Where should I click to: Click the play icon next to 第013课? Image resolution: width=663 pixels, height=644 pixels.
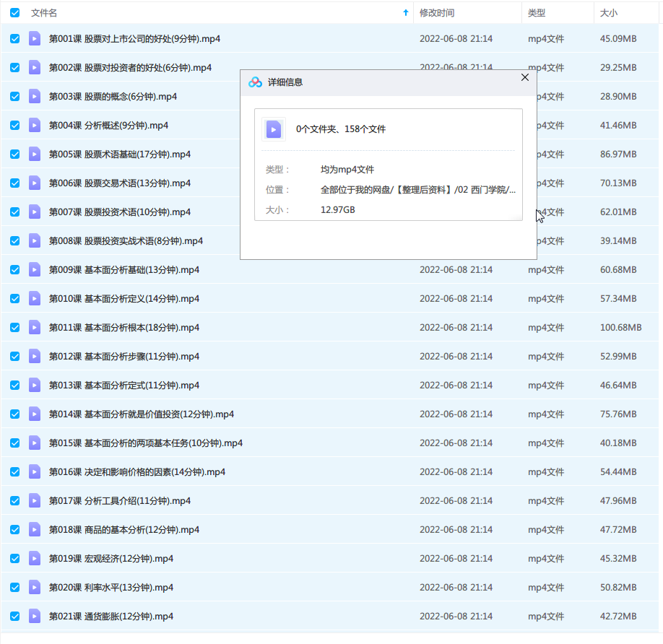click(x=35, y=385)
